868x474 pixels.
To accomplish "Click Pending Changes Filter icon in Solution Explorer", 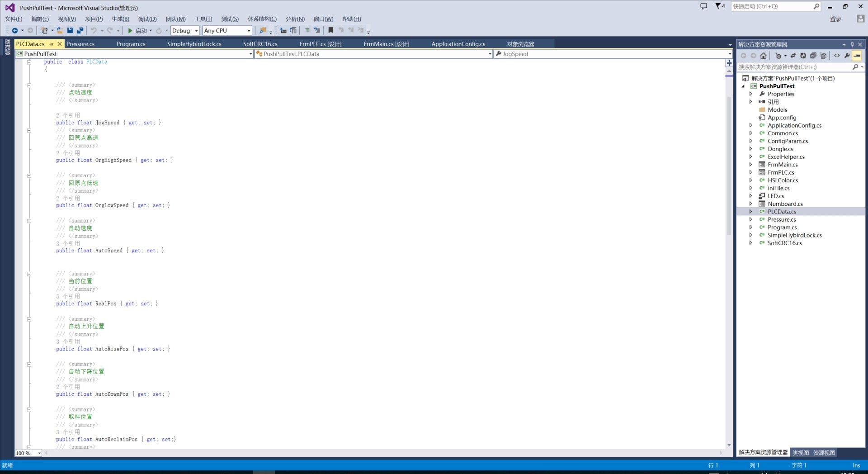I will tap(778, 56).
